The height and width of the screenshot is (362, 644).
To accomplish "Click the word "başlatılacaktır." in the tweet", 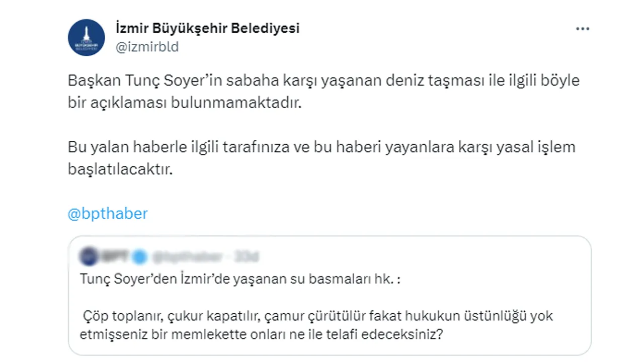I will coord(120,169).
